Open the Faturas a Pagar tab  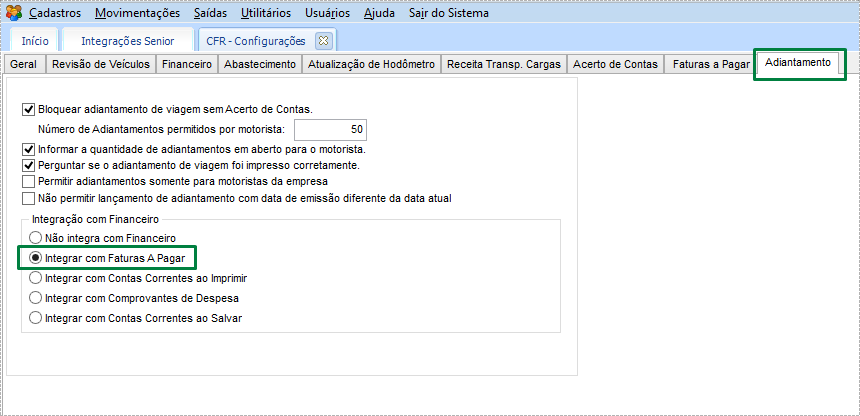coord(711,64)
